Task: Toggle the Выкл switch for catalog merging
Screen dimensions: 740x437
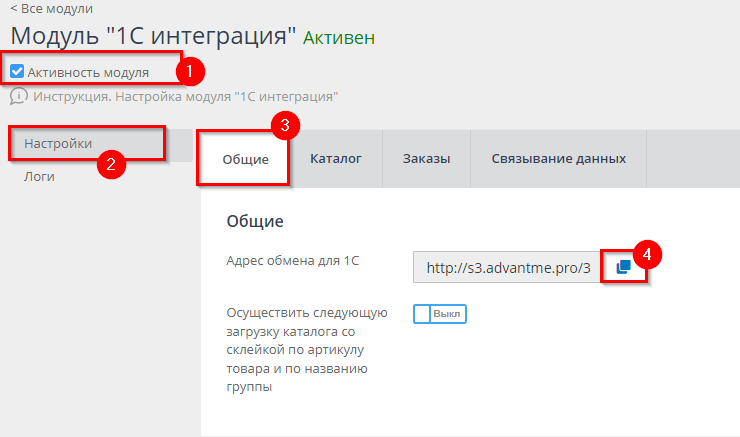Action: (440, 314)
